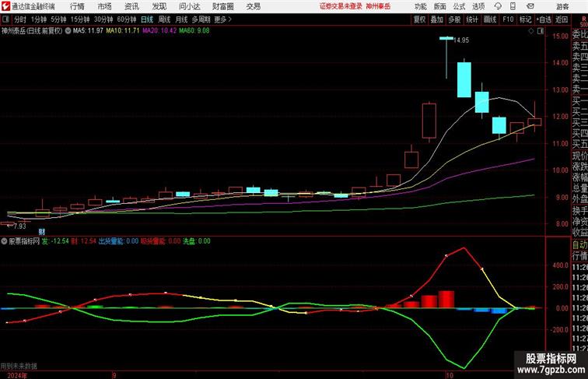The width and height of the screenshot is (588, 379).
Task: Add stock with +自选 button
Action: (x=544, y=19)
